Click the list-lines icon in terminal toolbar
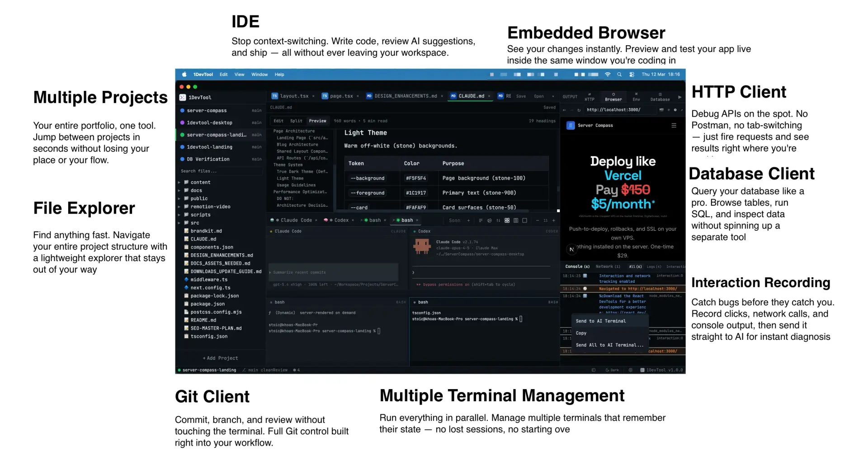868x456 pixels. point(481,220)
